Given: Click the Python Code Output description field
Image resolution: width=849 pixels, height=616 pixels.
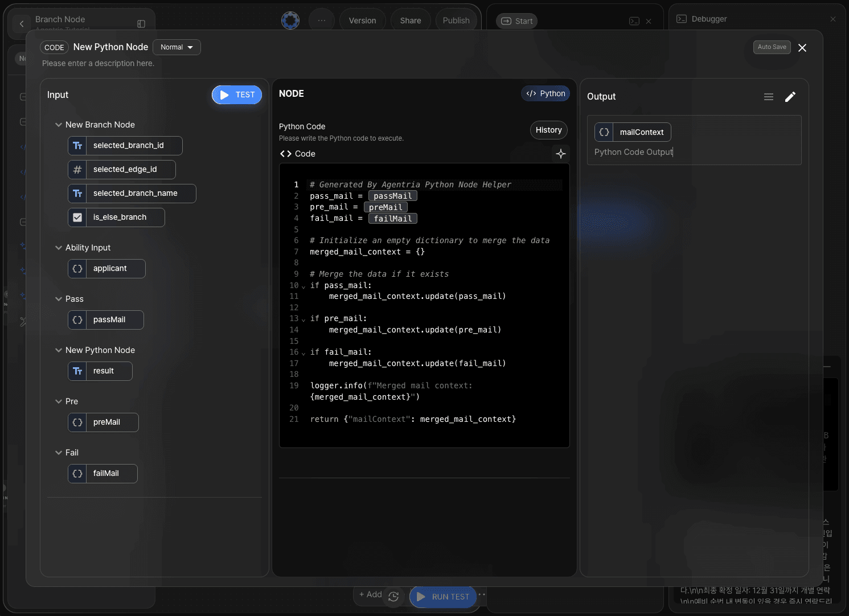Looking at the screenshot, I should (634, 152).
